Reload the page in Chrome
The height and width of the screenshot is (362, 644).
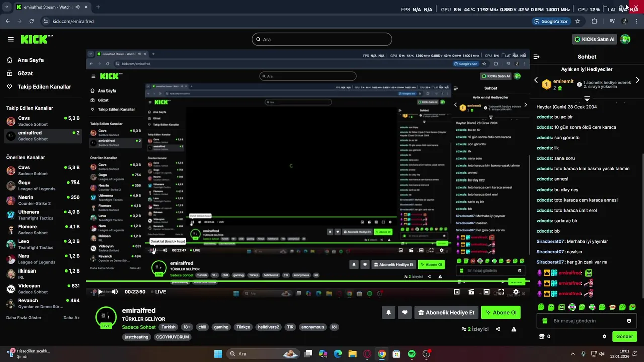tap(32, 21)
